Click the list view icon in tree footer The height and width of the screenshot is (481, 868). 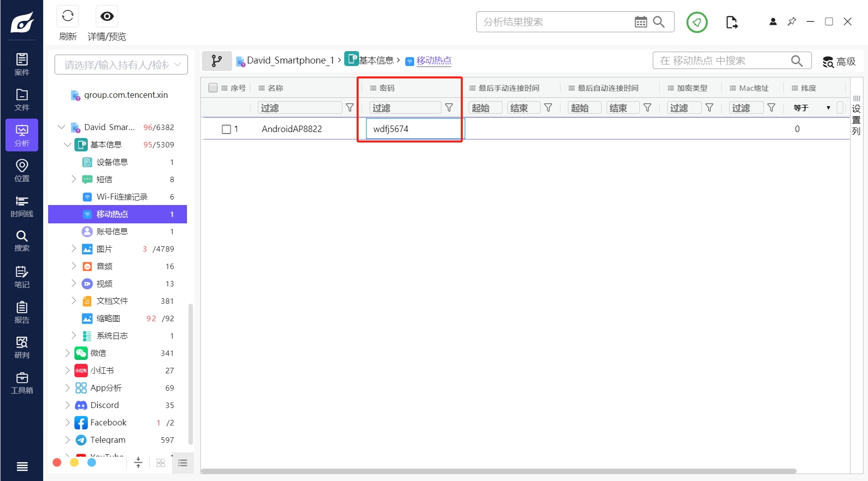click(x=183, y=463)
